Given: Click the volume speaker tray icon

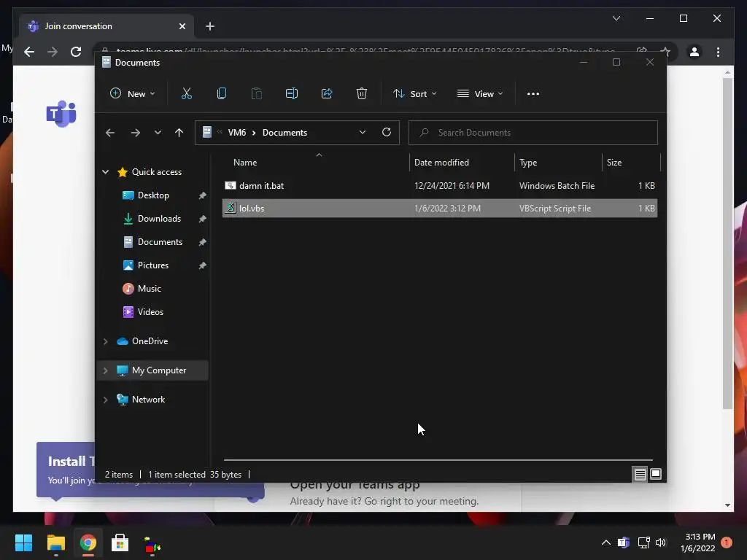Looking at the screenshot, I should click(661, 542).
